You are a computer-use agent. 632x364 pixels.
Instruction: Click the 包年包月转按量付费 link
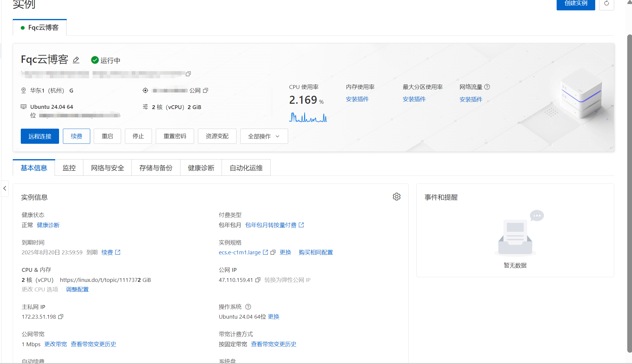click(x=271, y=225)
